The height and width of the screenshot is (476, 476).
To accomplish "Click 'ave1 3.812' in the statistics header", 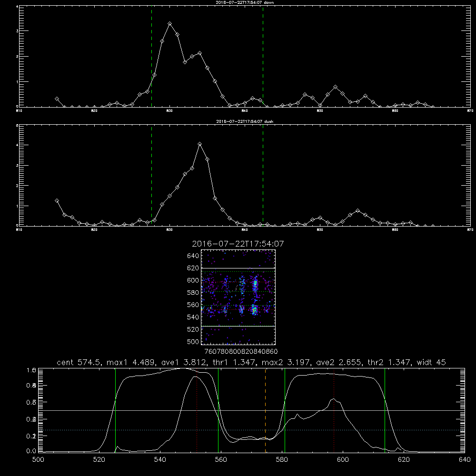I will coord(184,362).
